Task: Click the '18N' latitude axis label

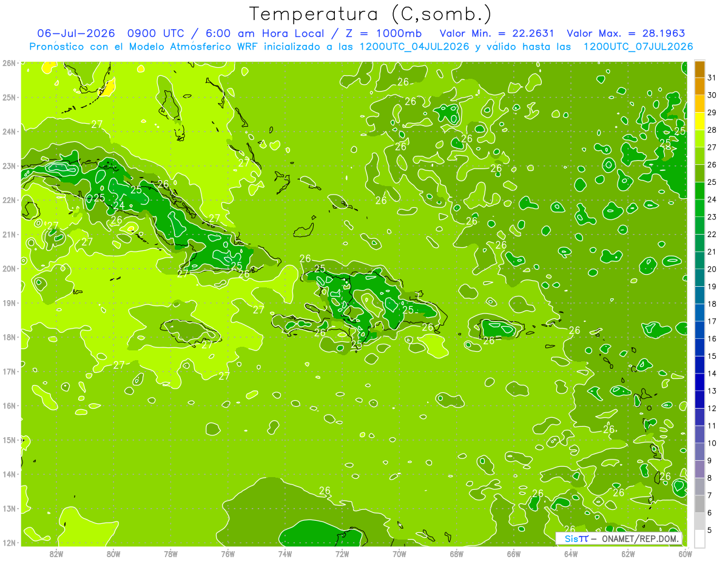Action: [8, 337]
